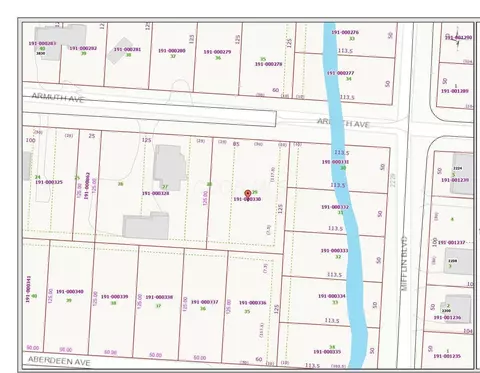The image size is (480, 373).
Task: Select parcel label 191-000337
Action: tap(205, 302)
